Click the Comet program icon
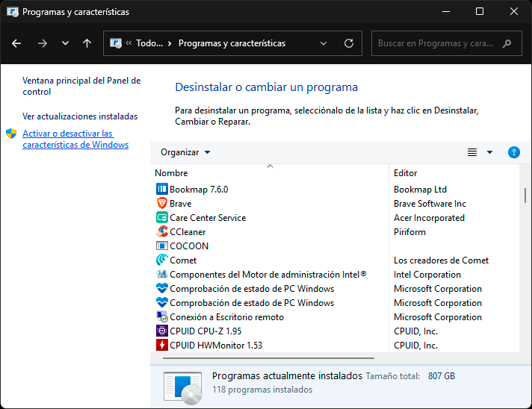532x409 pixels. point(162,260)
